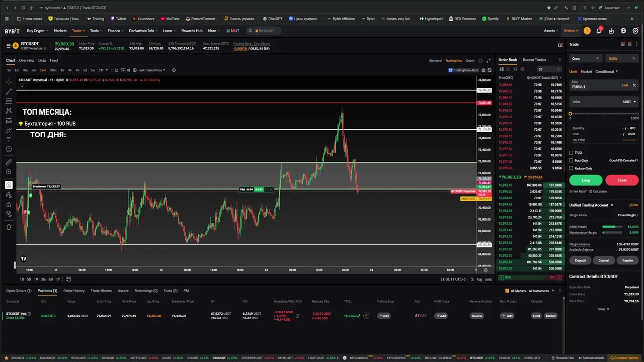
Task: Open the 16.00x leverage dropdown
Action: (x=621, y=58)
